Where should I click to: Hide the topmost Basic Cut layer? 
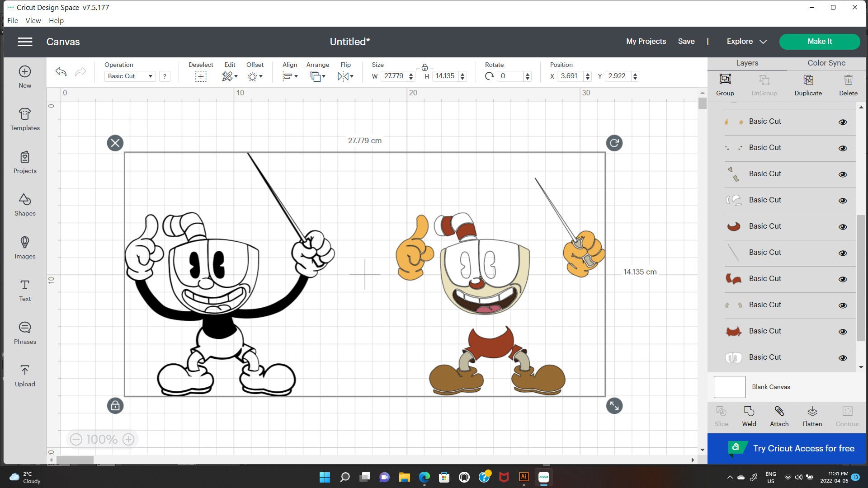point(843,122)
